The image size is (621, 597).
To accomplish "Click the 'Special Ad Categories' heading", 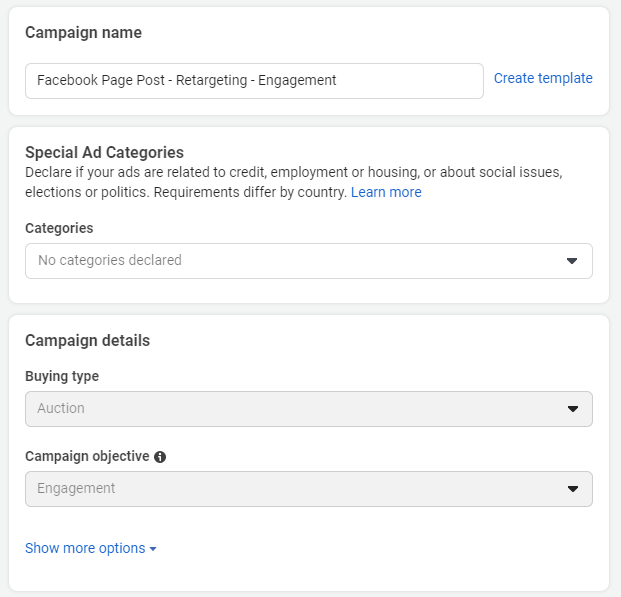I will coord(105,153).
